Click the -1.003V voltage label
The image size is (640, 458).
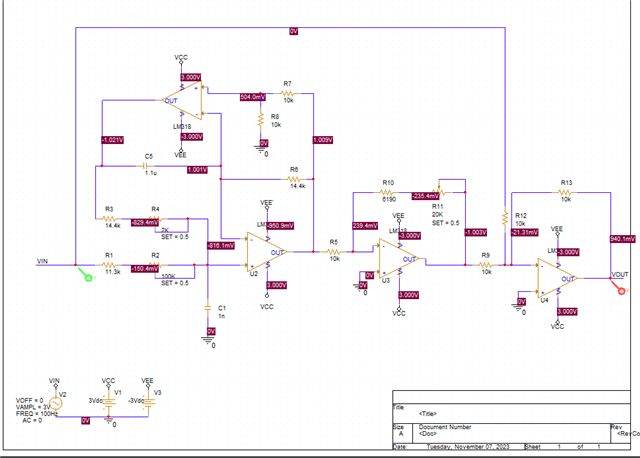[476, 232]
